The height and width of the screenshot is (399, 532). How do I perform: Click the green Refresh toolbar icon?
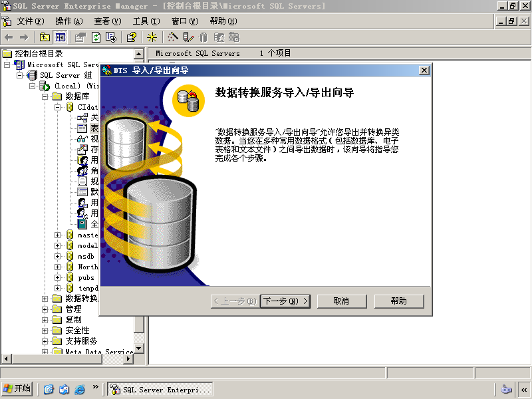[x=96, y=37]
